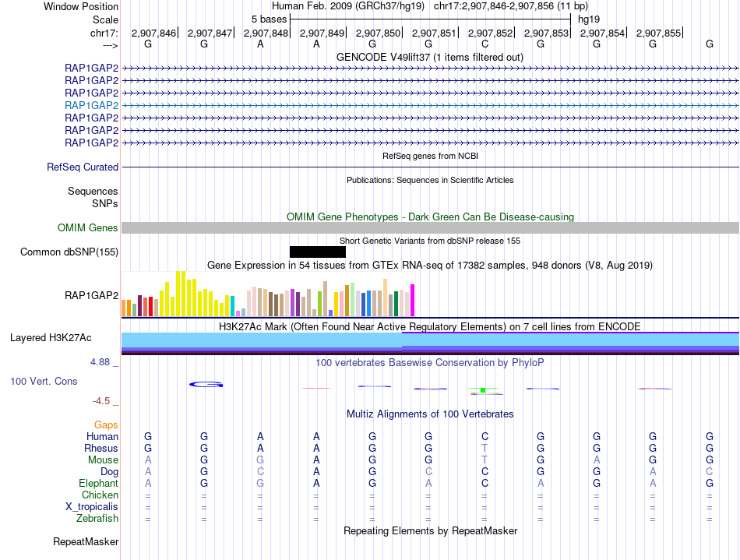Select the X_tropicalis alignment row label

tap(92, 507)
